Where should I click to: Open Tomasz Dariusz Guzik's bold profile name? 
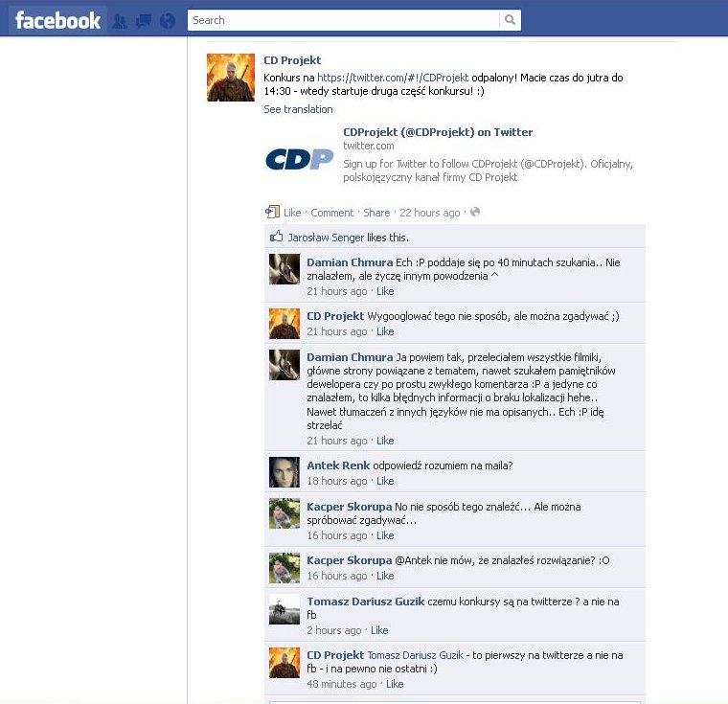point(365,602)
